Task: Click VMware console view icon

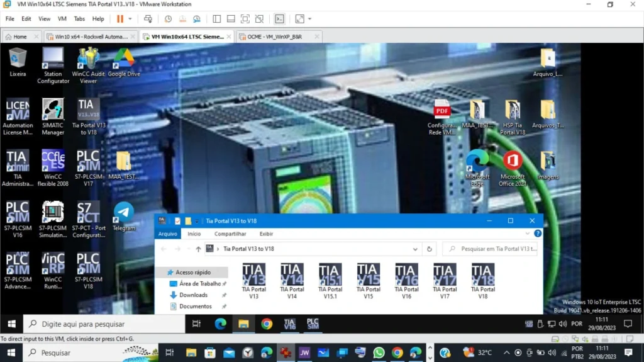Action: pos(279,19)
